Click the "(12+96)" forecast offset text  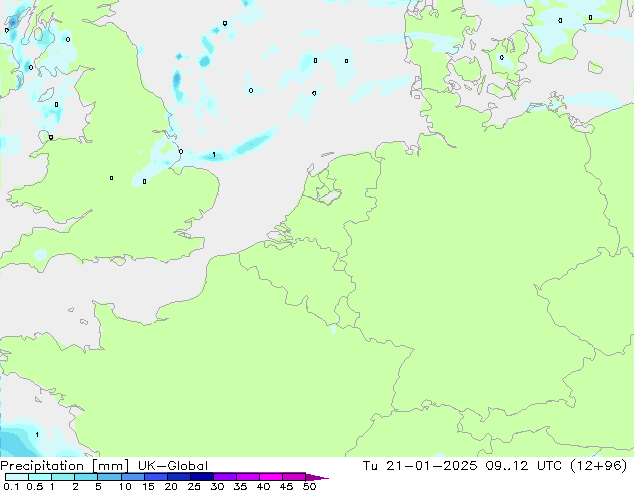pos(598,466)
